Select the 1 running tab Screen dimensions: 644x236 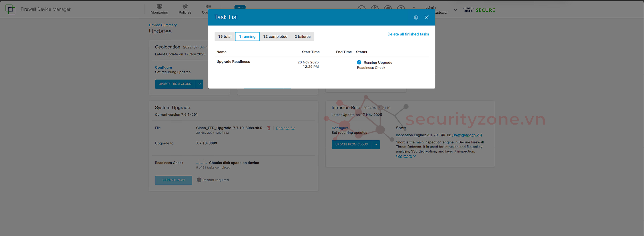point(247,37)
